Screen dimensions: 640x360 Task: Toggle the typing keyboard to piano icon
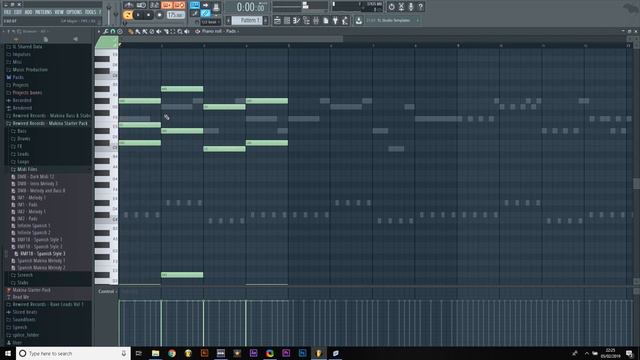[x=195, y=5]
